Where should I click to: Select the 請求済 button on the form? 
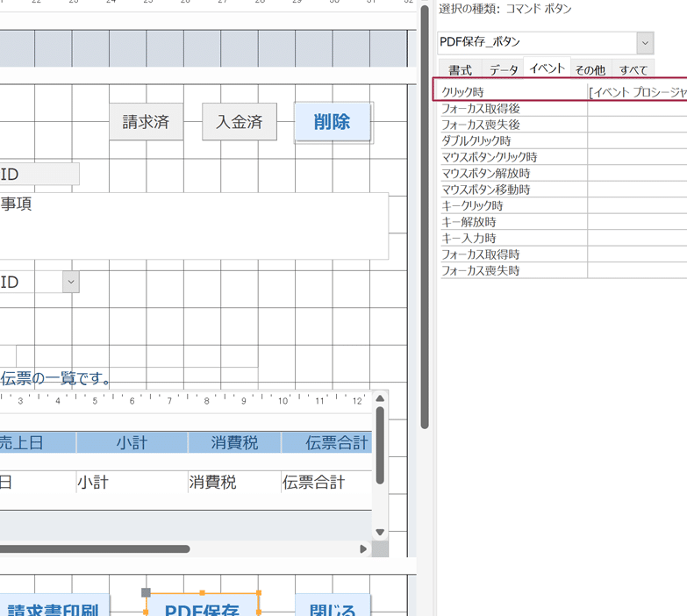click(146, 122)
